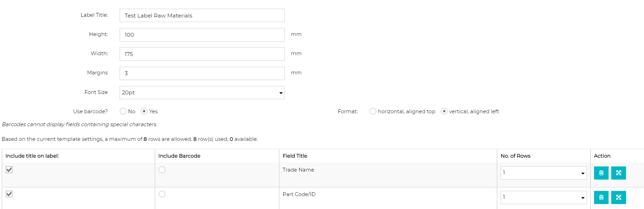Toggle title checkbox for Part Code/ID row
Viewport: 644px width, 209px height.
(x=9, y=194)
